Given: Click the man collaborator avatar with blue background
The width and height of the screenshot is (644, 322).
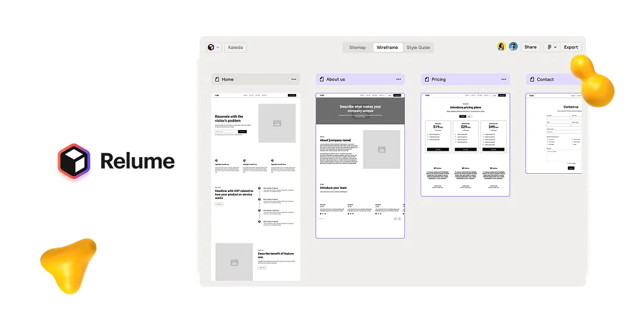Looking at the screenshot, I should click(513, 47).
